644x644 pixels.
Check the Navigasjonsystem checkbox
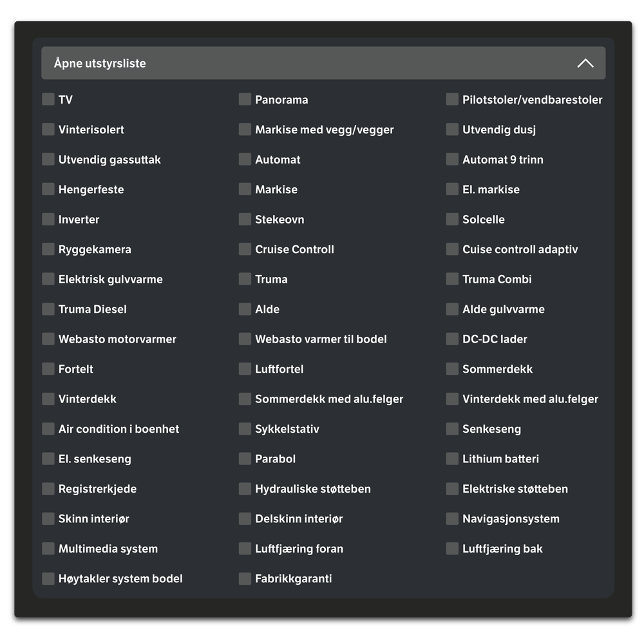452,518
